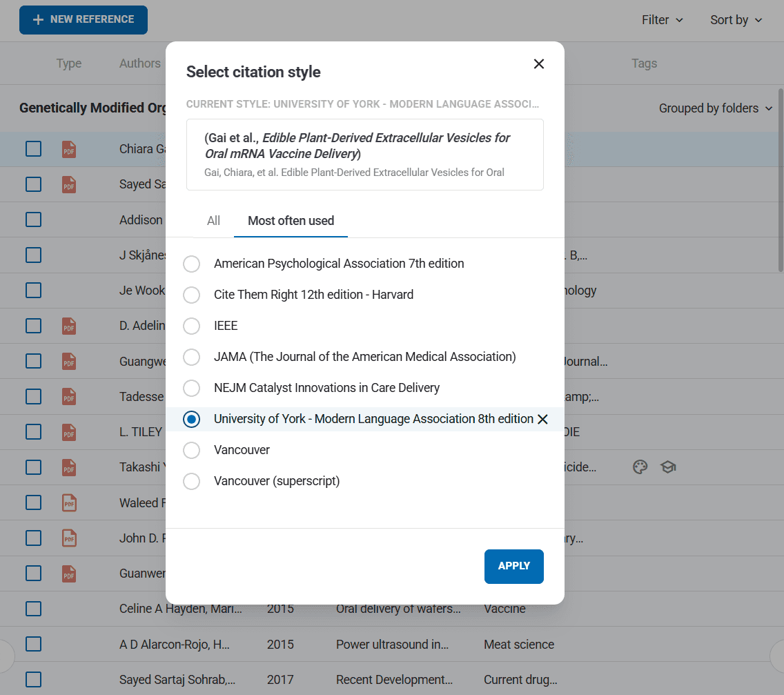Viewport: 784px width, 695px height.
Task: Switch to the All styles tab
Action: (x=213, y=221)
